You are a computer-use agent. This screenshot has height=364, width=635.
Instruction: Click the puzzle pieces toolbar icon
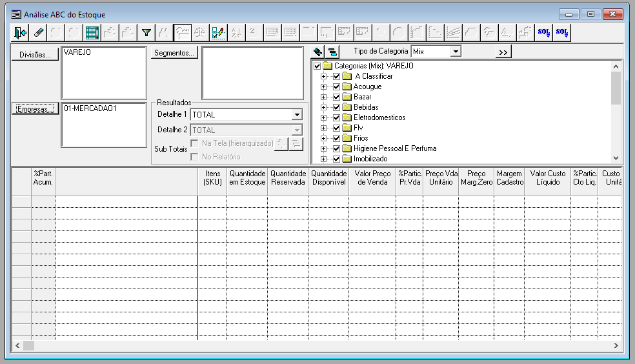(525, 32)
